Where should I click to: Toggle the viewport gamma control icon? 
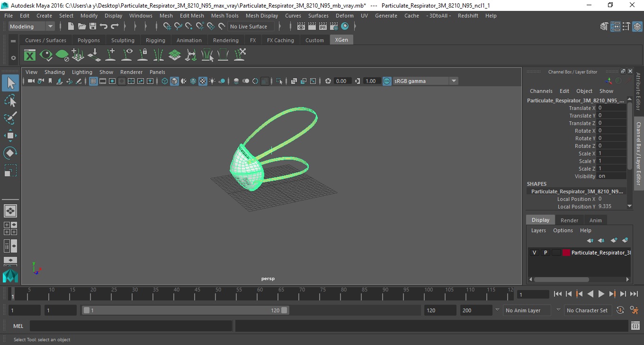click(x=358, y=81)
